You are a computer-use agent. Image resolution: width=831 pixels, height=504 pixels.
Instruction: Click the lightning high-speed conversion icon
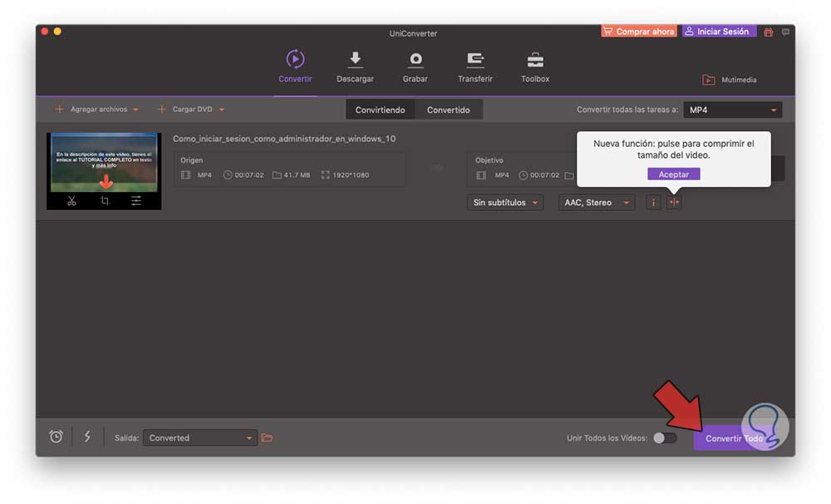point(87,437)
